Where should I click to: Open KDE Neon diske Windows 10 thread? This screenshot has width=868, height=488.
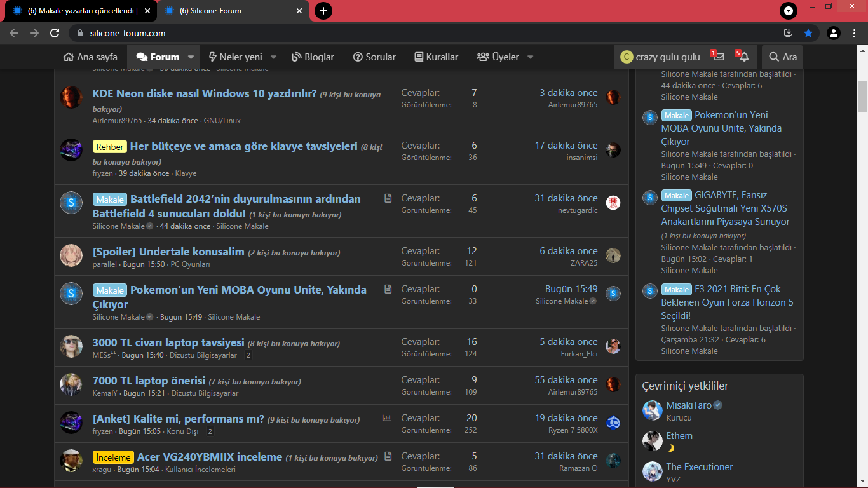[x=205, y=93]
